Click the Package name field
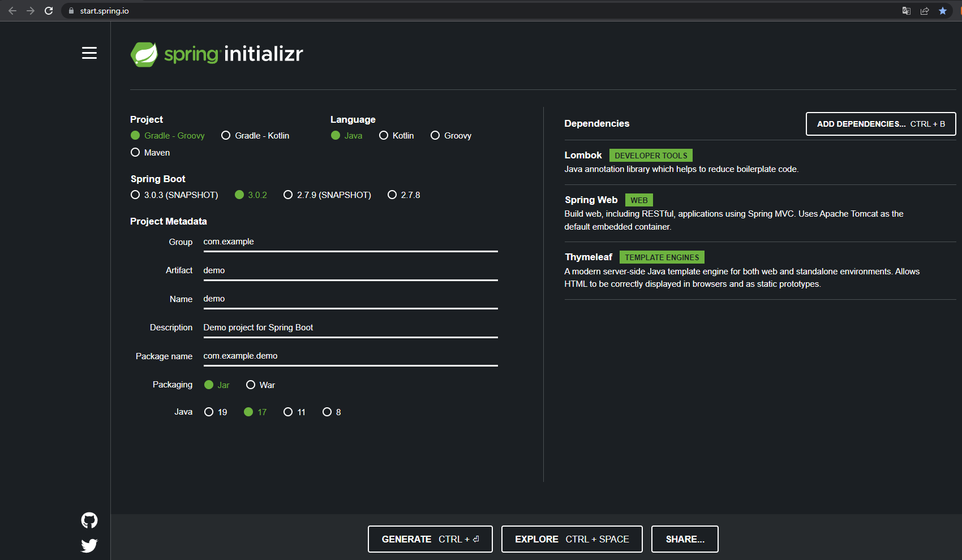 [x=351, y=356]
